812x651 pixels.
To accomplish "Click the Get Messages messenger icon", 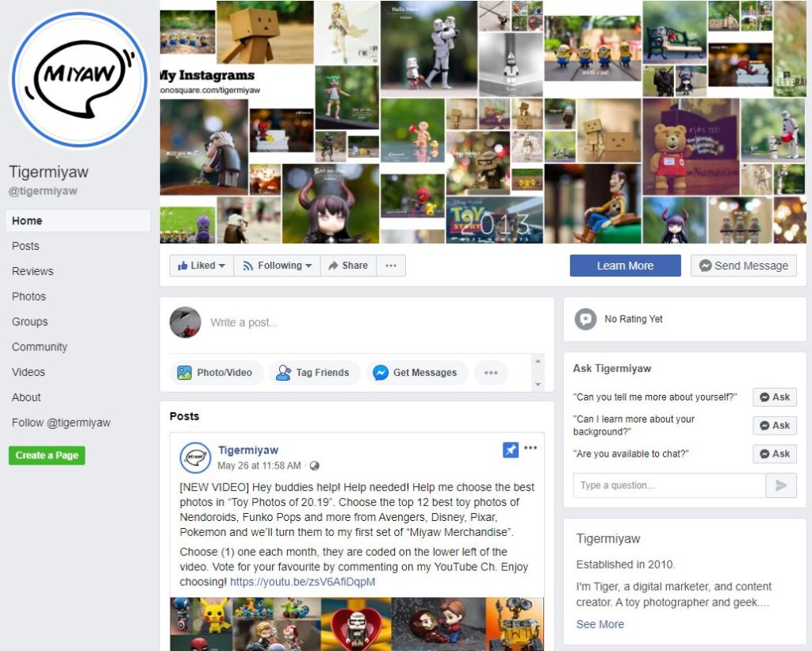I will tap(381, 373).
